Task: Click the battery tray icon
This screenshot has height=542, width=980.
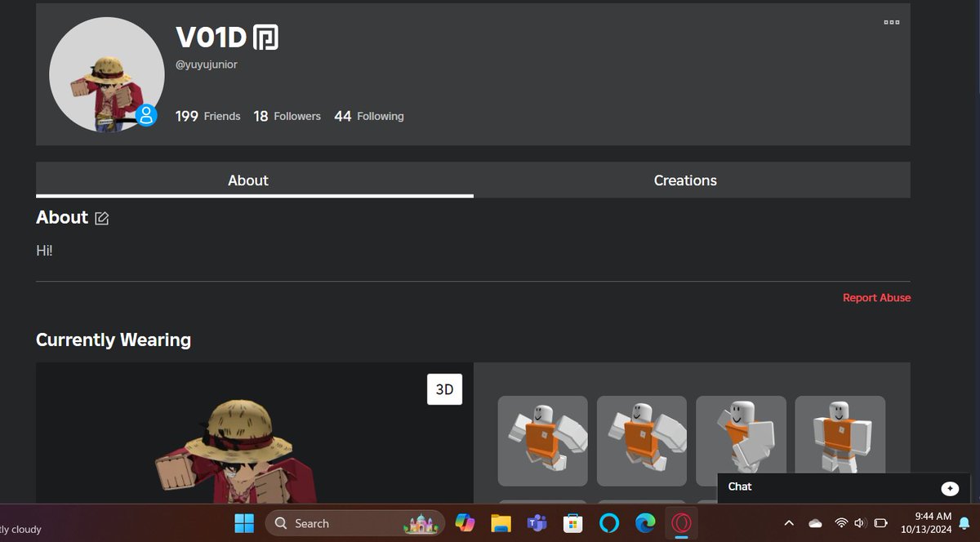Action: (x=881, y=523)
